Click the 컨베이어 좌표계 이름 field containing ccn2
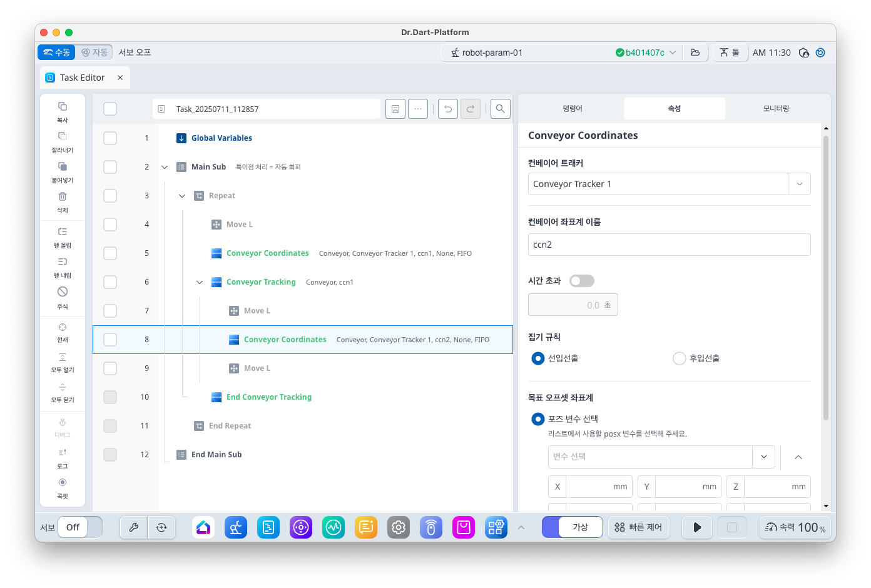The image size is (871, 588). [x=669, y=245]
